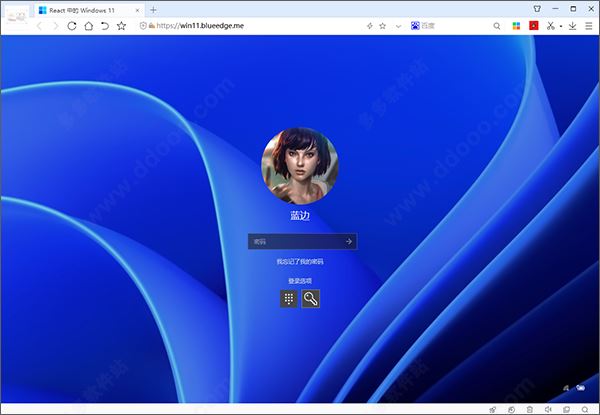Click the skin shirt icon in title bar
This screenshot has width=600, height=415.
(x=537, y=9)
